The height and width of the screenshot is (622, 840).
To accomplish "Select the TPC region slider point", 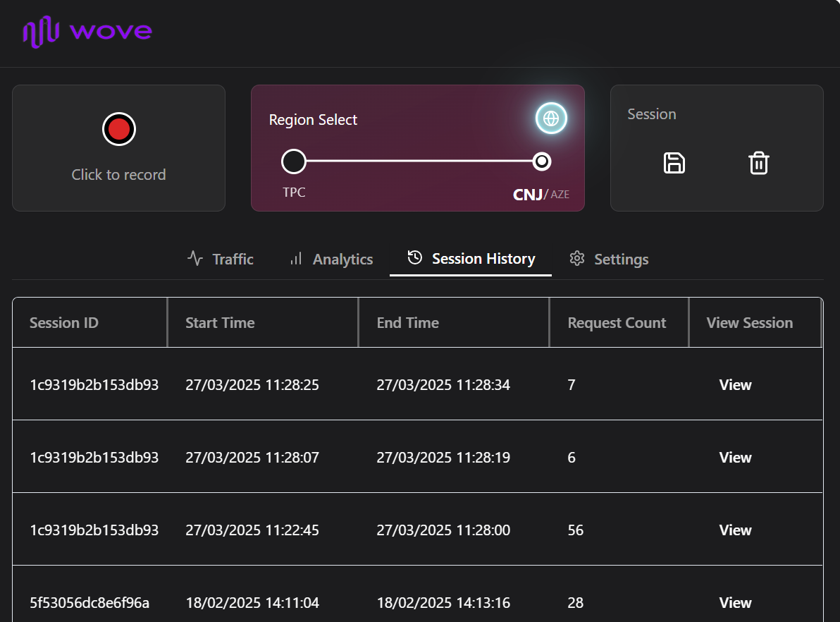I will (x=294, y=161).
